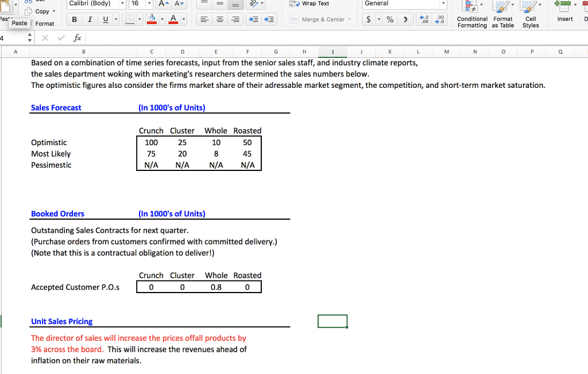Open the Calibri font name dropdown
Image resolution: width=588 pixels, height=374 pixels.
pos(122,4)
